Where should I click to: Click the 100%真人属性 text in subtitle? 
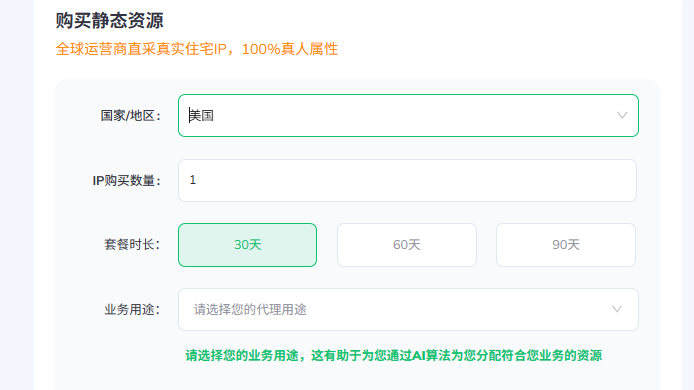tap(290, 49)
